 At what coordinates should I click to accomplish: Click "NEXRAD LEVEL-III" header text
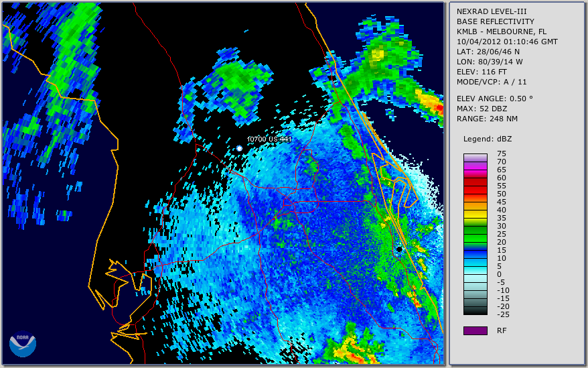pyautogui.click(x=492, y=11)
